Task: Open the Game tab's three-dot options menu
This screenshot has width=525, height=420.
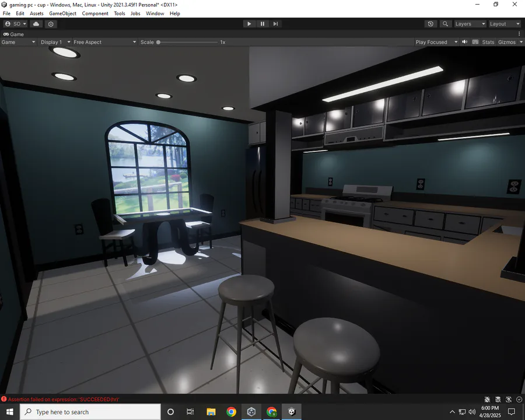Action: (x=519, y=34)
